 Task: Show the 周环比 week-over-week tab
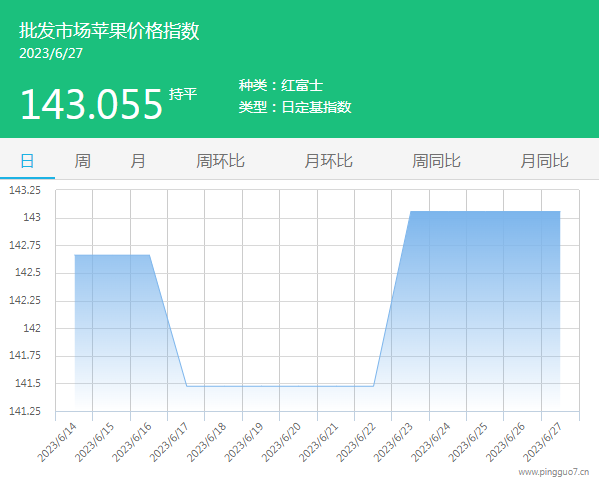(220, 161)
